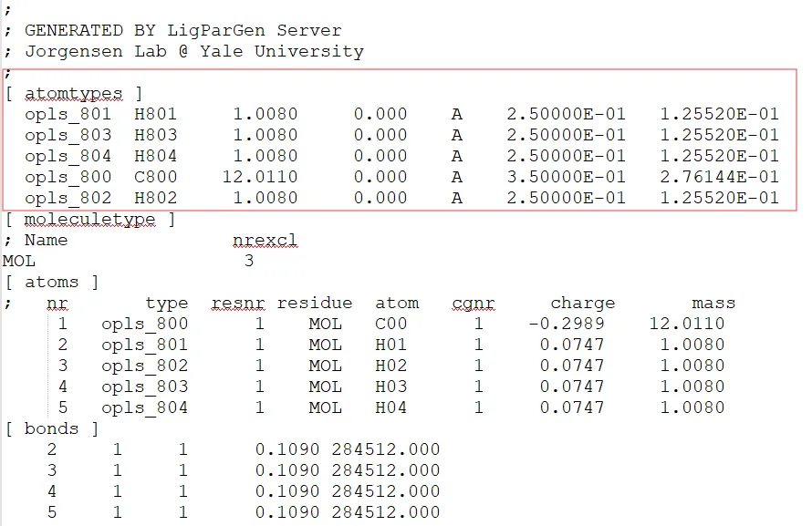Screen dimensions: 812x526
Task: Click the 'GENERATED BY LigParGen Server' comment line
Action: [x=183, y=30]
